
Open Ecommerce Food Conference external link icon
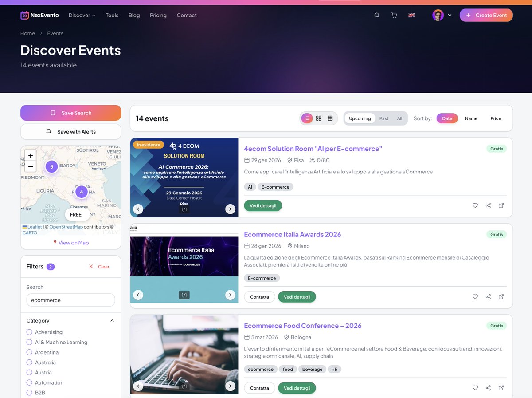tap(501, 388)
